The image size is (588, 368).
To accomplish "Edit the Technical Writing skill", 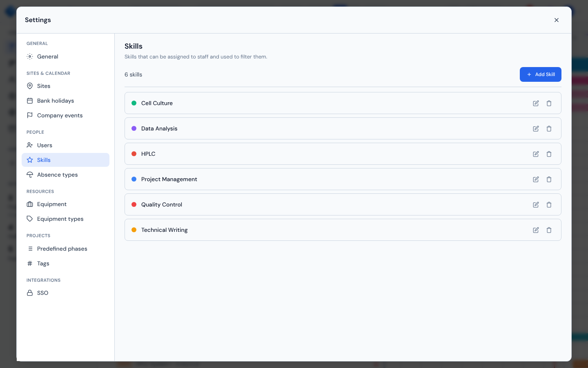I will pos(536,230).
